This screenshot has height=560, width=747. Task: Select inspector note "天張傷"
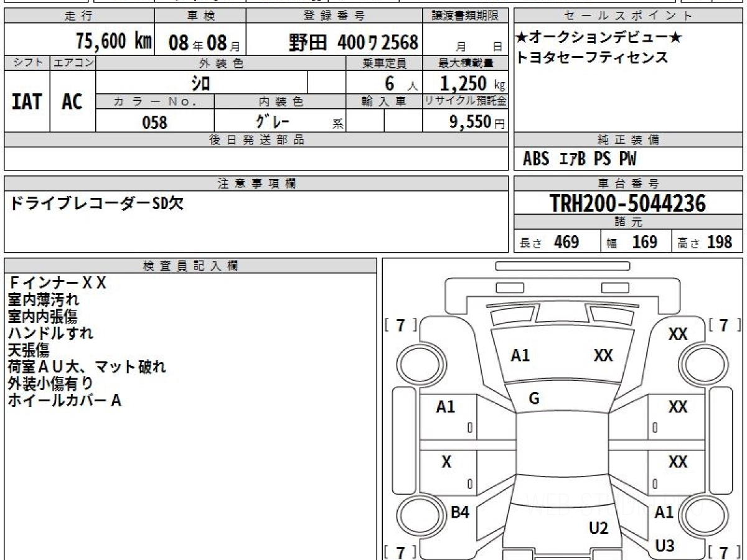point(29,350)
